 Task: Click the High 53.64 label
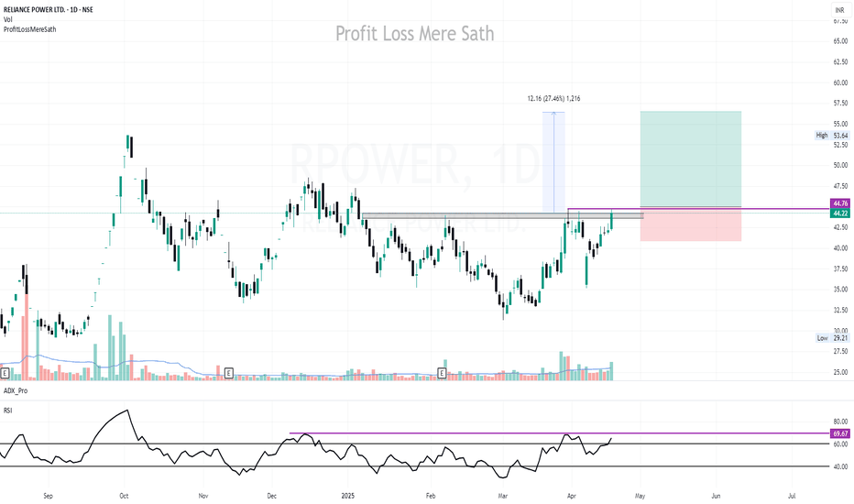832,135
